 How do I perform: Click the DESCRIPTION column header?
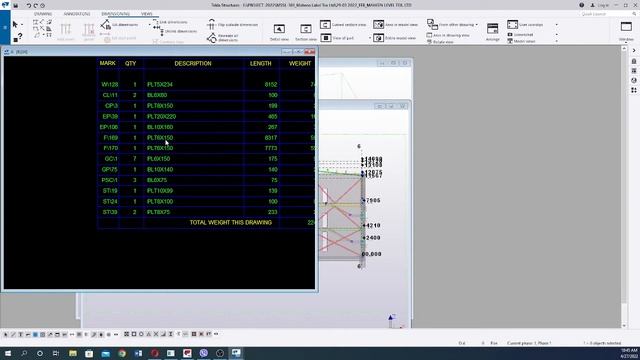point(193,63)
